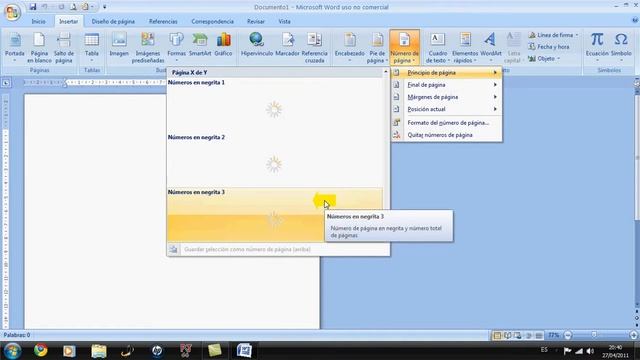640x360 pixels.
Task: Save document with the quick access disk icon
Action: point(33,7)
